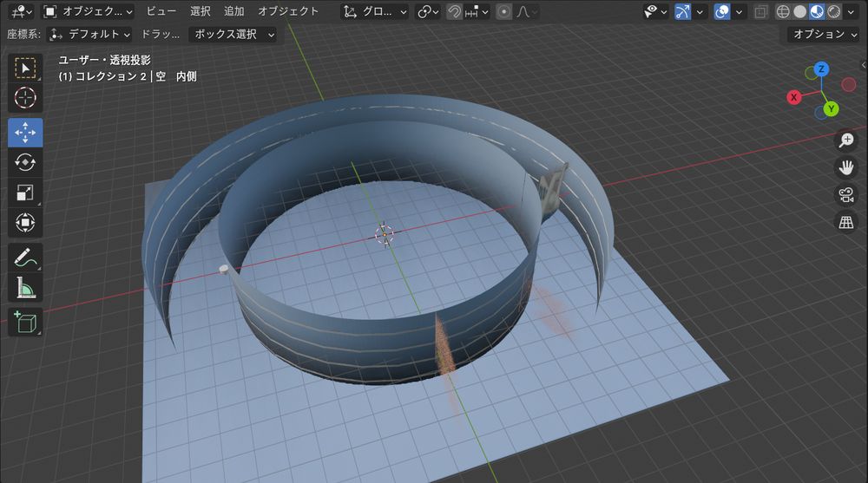Click the hollow green negative Y gizmo ball

click(811, 73)
